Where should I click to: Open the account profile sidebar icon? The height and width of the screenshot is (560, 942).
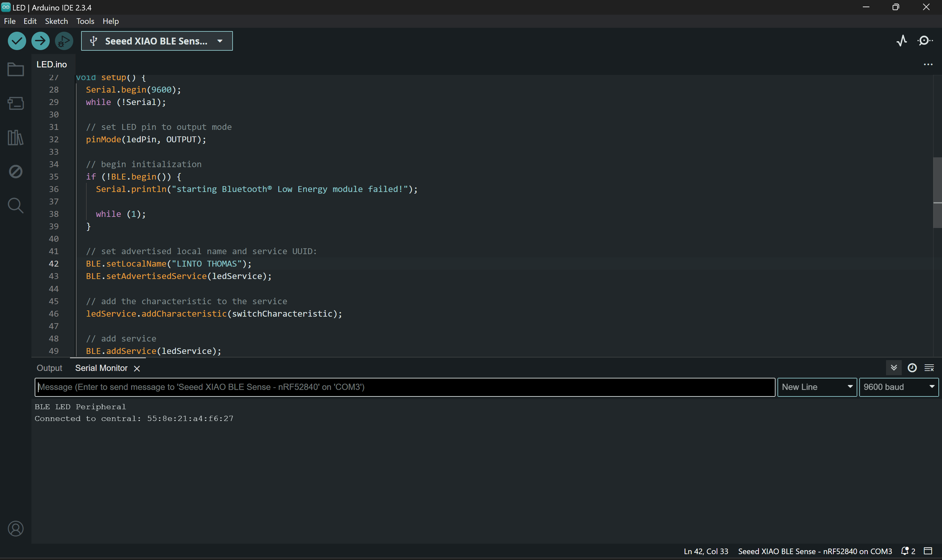point(15,529)
